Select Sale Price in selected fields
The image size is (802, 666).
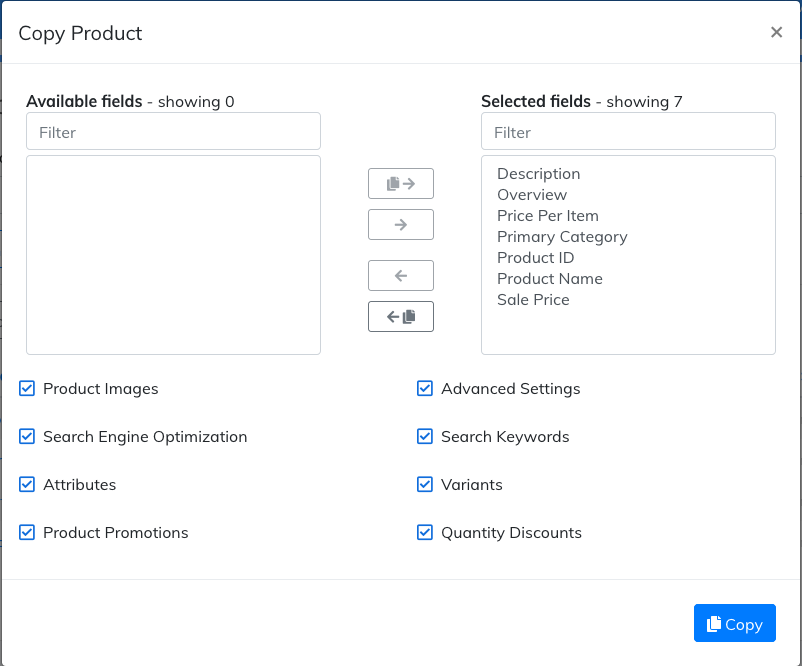tap(533, 300)
